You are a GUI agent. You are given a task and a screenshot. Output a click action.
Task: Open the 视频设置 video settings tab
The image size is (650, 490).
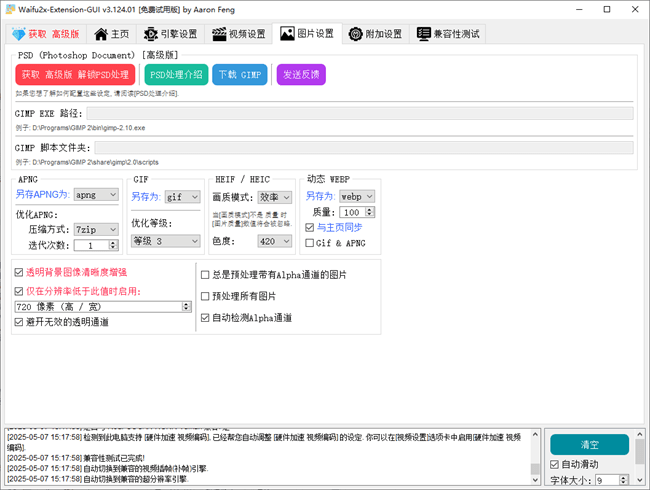[x=236, y=34]
